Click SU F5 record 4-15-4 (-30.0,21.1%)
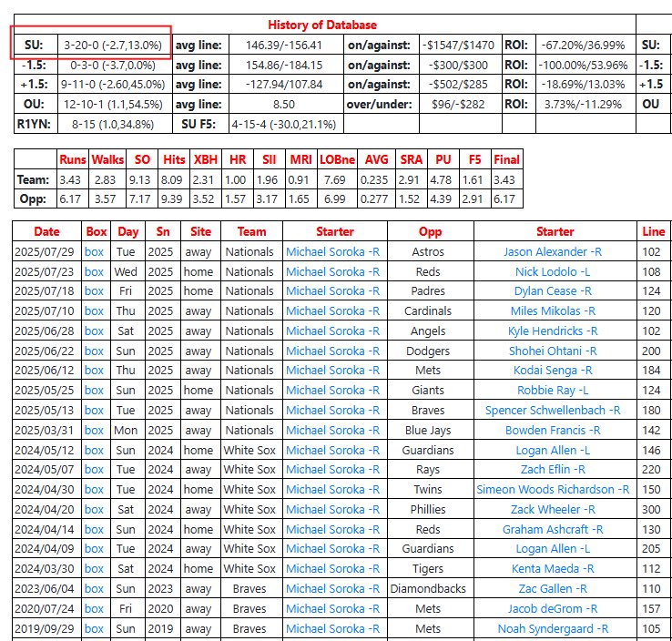Image resolution: width=672 pixels, height=641 pixels. click(x=284, y=124)
